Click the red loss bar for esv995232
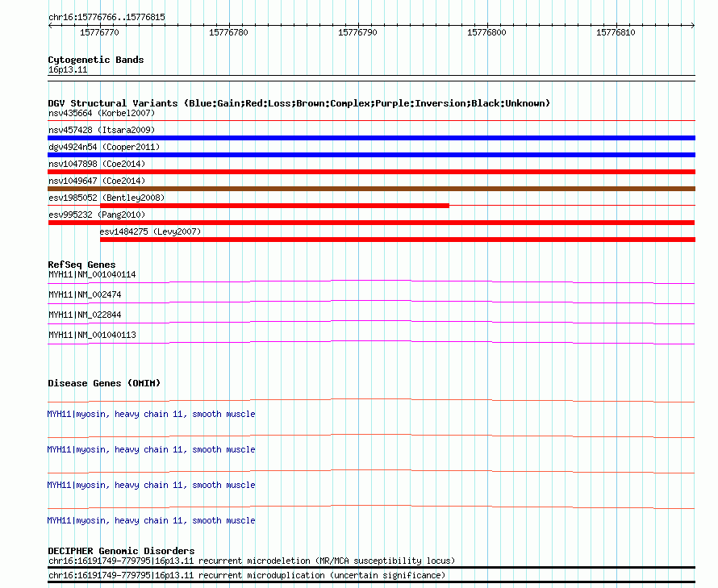Image resolution: width=718 pixels, height=588 pixels. coord(371,223)
